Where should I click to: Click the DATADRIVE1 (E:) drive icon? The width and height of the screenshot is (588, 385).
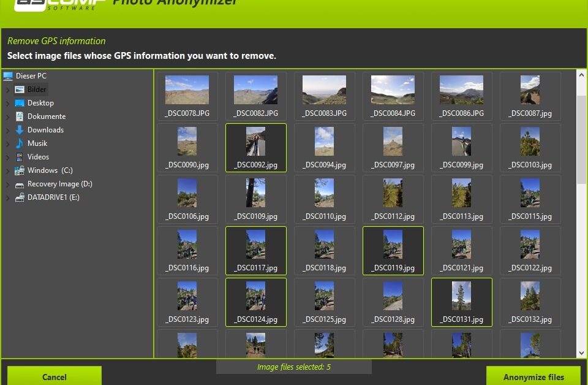20,197
